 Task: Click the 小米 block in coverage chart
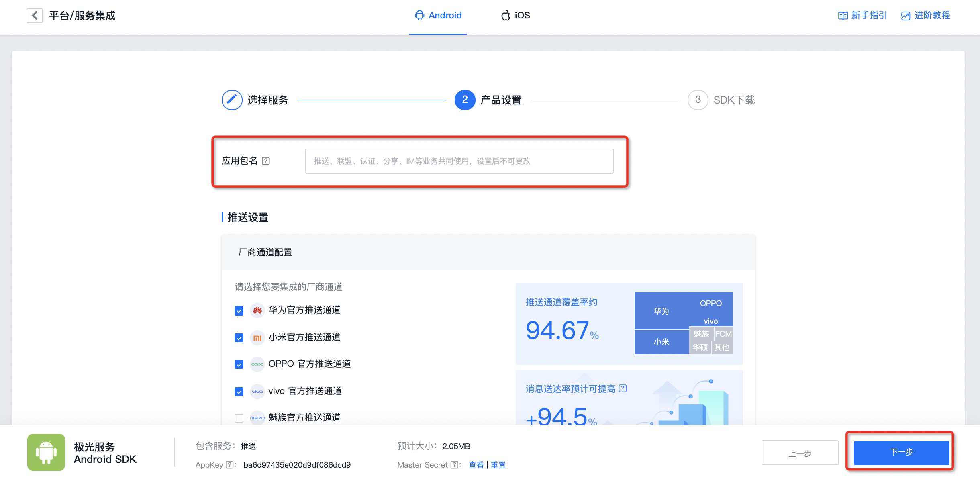tap(661, 342)
